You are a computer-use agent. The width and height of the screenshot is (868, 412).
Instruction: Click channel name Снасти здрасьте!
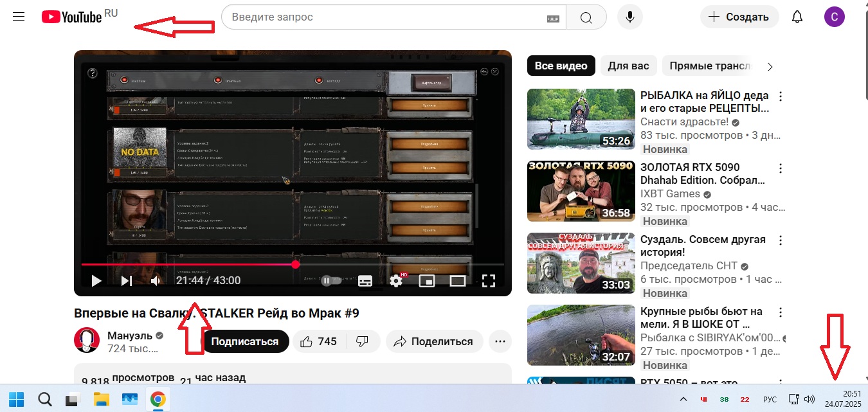[684, 121]
